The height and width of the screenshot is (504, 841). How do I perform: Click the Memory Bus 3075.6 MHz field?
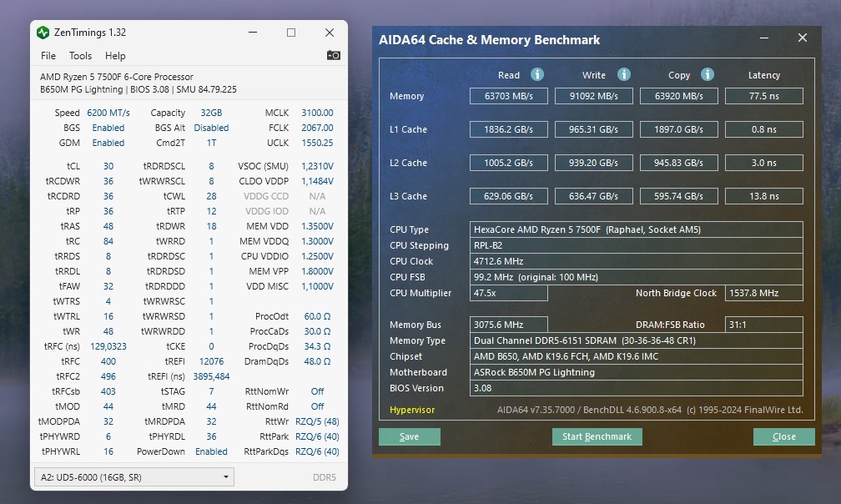tap(508, 325)
